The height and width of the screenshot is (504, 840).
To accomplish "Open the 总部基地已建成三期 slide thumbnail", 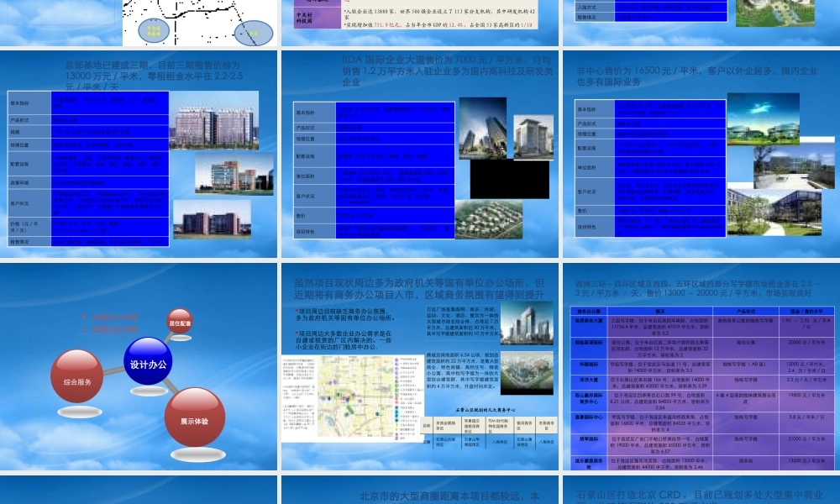I will tap(139, 154).
